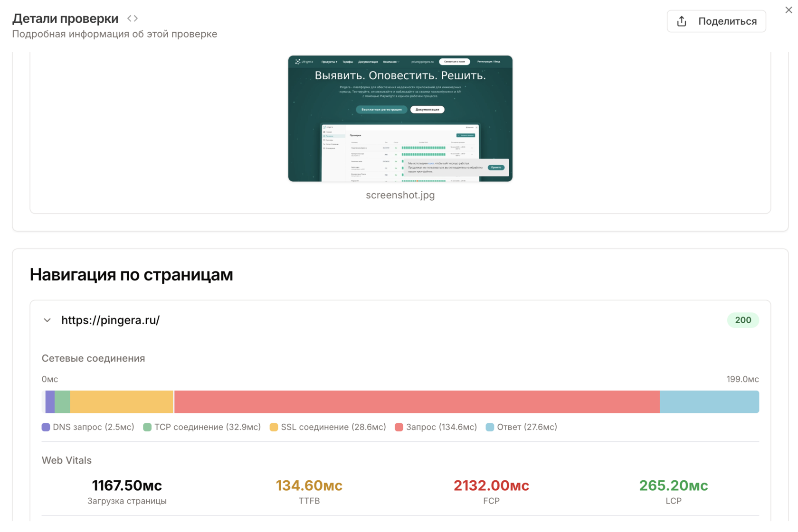798x532 pixels.
Task: Click the 199.0мс end time label
Action: tap(742, 379)
